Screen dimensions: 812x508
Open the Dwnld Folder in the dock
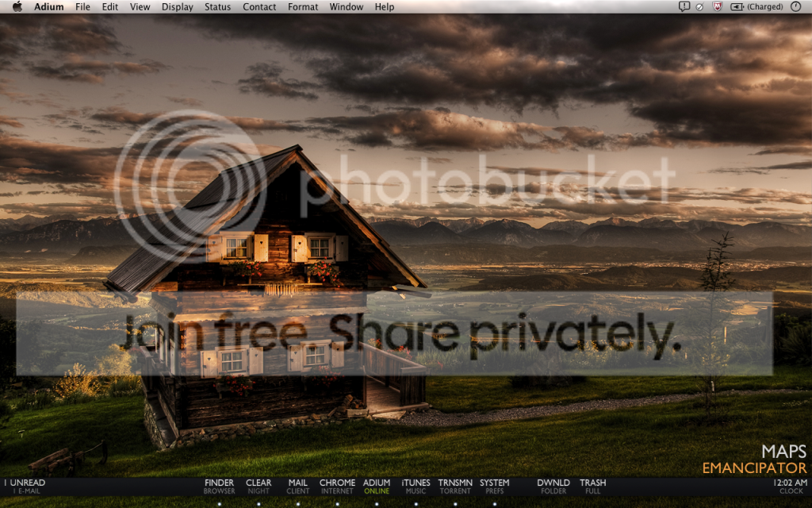[x=553, y=487]
